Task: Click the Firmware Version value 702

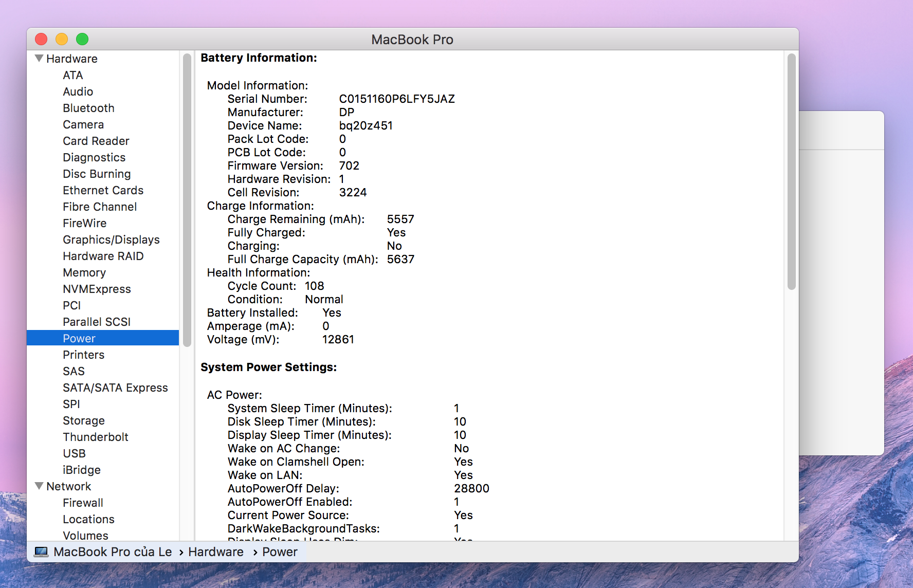Action: point(349,166)
